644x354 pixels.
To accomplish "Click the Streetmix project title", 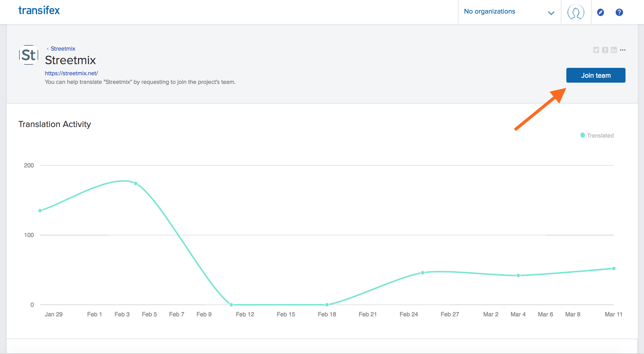I will (x=70, y=60).
